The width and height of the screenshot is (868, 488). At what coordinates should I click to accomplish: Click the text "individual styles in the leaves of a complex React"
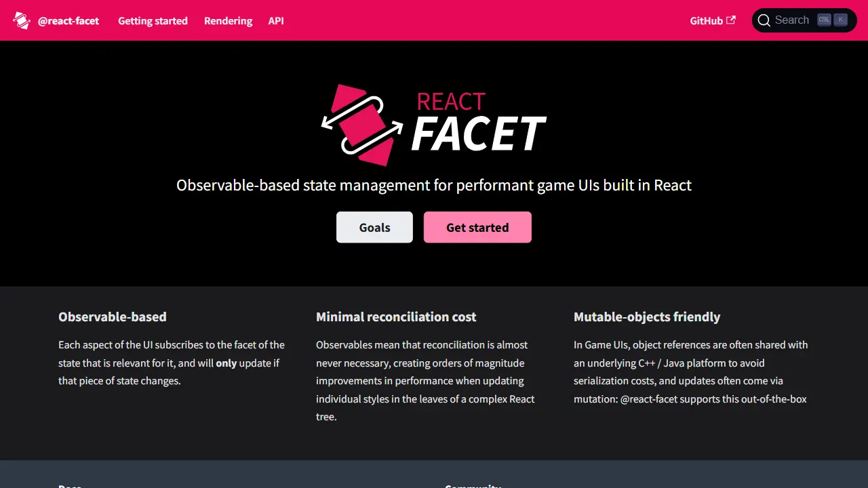pos(425,399)
